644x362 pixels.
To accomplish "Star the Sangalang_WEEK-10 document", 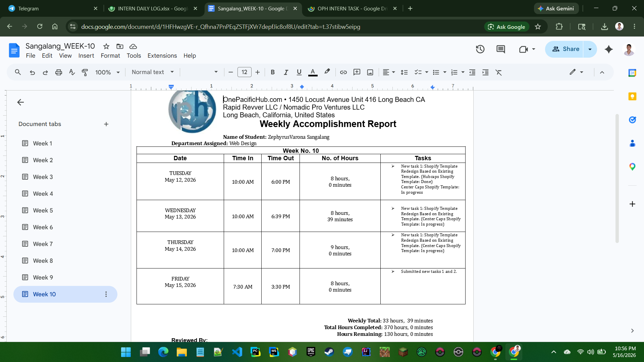I will pyautogui.click(x=106, y=46).
